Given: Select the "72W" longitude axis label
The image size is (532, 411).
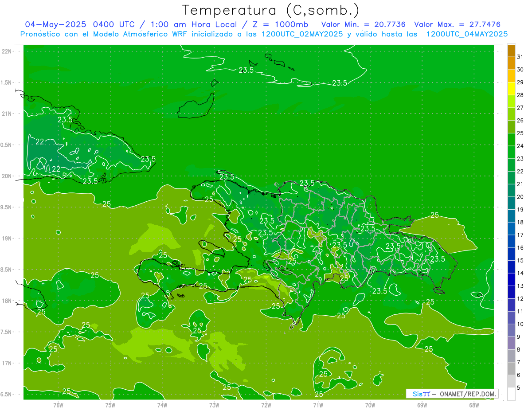Looking at the screenshot, I should pyautogui.click(x=266, y=405).
